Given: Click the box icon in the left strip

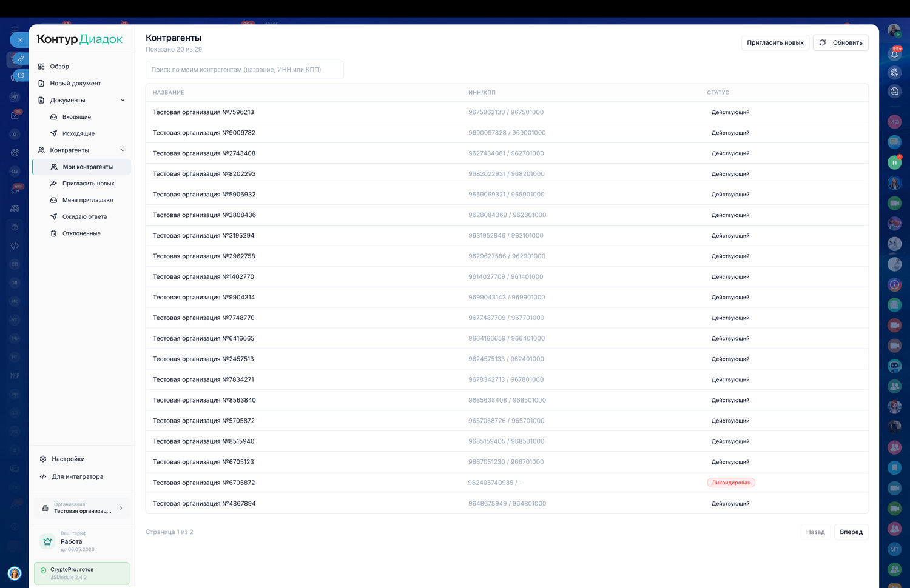Looking at the screenshot, I should click(15, 227).
